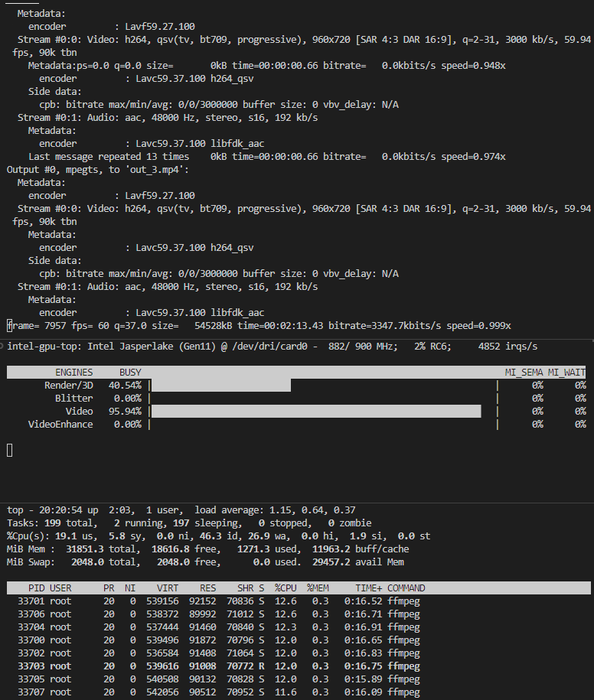Select the PID 33704 ffmpeg row
The image size is (594, 700).
[219, 627]
